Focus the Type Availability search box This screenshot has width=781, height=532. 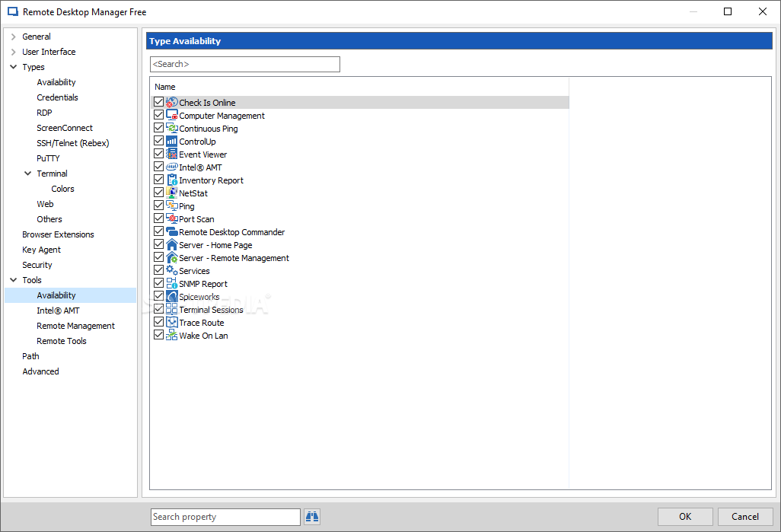tap(245, 64)
